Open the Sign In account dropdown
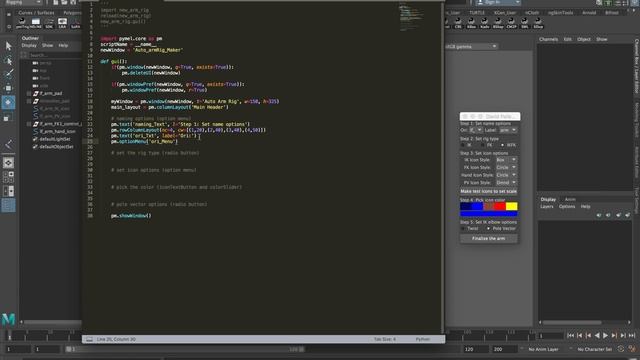Screen dimensions: 640x360 click(498, 2)
